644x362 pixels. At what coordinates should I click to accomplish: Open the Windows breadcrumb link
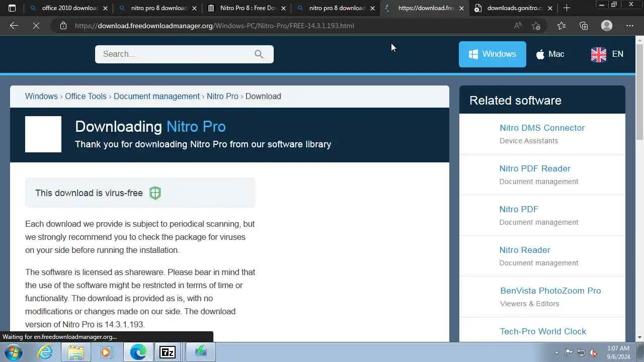[x=41, y=96]
